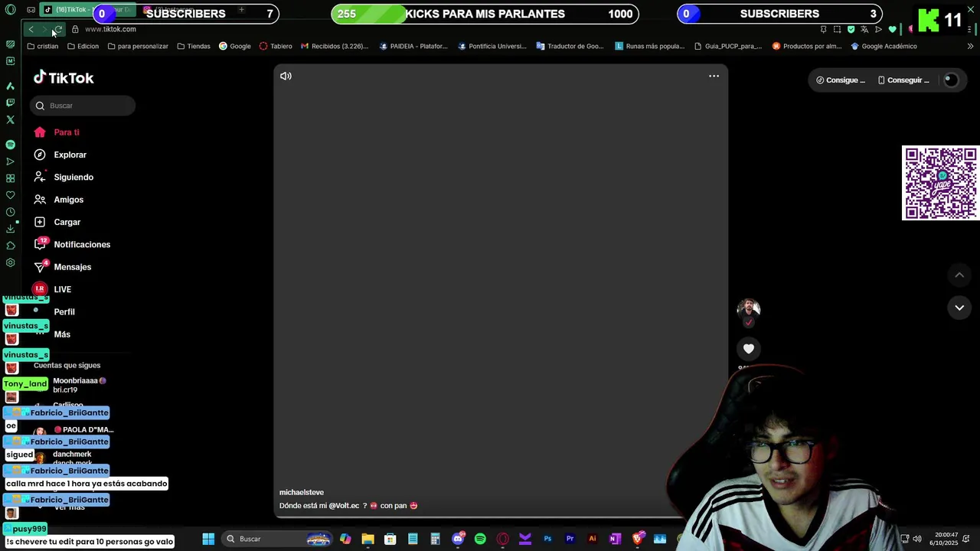Open the round profile avatar at top right
Screen dimensions: 980x551
click(x=951, y=80)
